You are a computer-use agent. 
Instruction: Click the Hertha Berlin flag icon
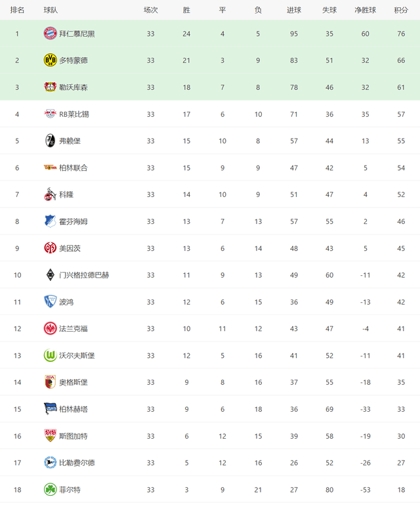pos(50,409)
